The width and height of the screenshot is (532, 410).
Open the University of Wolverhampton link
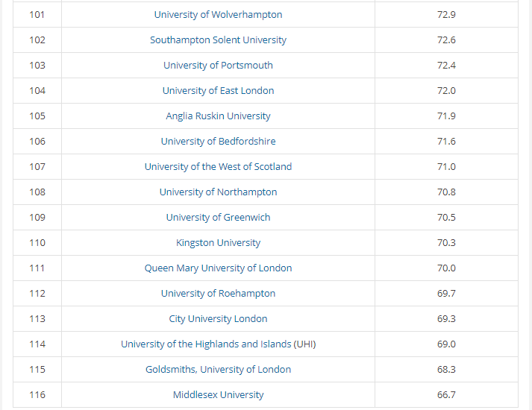coord(218,15)
